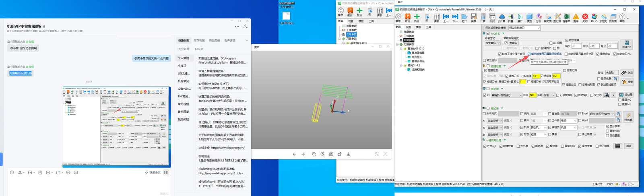The width and height of the screenshot is (644, 196).
Task: Open 客户详情 tab in chat side panel
Action: click(230, 40)
